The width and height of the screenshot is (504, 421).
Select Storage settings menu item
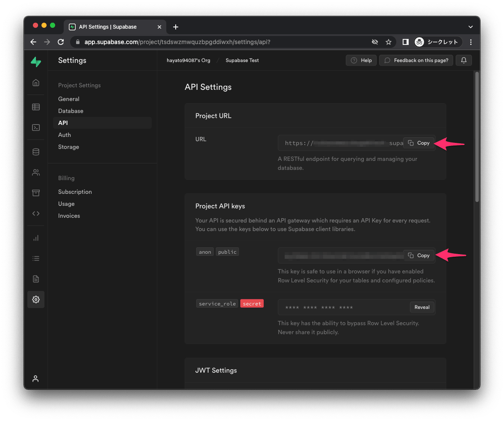tap(68, 147)
